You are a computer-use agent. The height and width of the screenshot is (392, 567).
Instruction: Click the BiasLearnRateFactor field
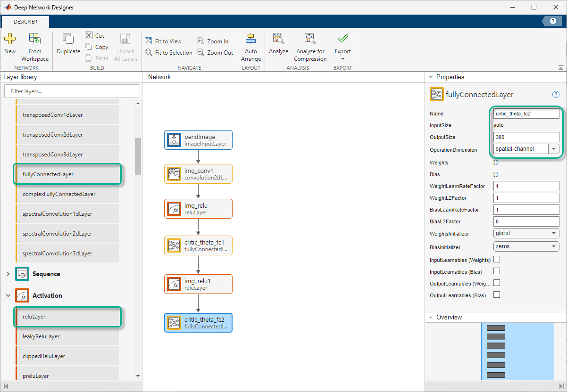coord(526,210)
